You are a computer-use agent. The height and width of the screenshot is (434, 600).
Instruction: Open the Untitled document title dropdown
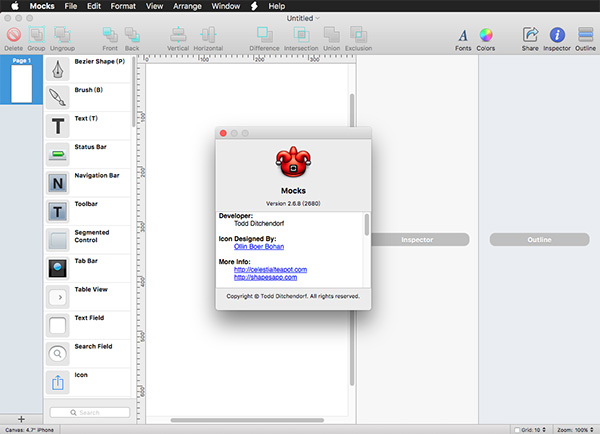pyautogui.click(x=303, y=18)
